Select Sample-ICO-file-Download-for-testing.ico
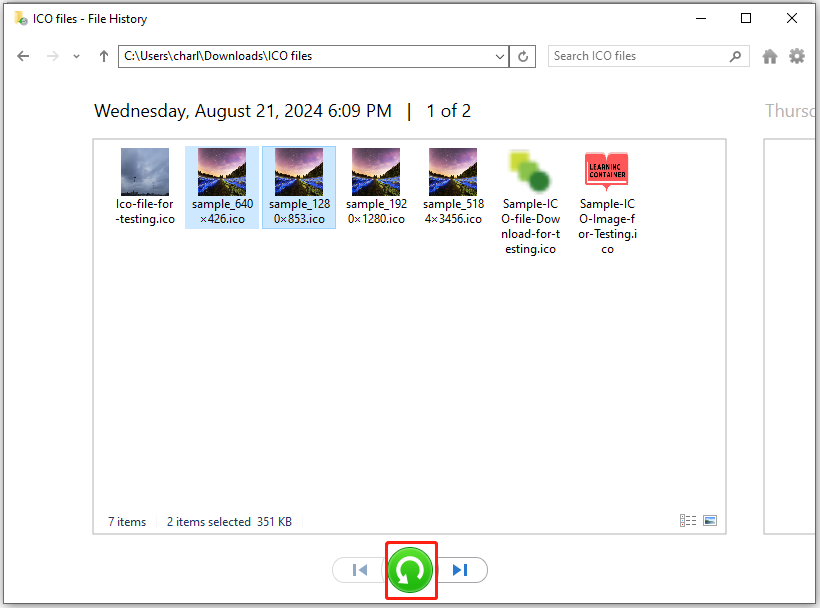Screen dimensions: 820x608 pos(530,200)
